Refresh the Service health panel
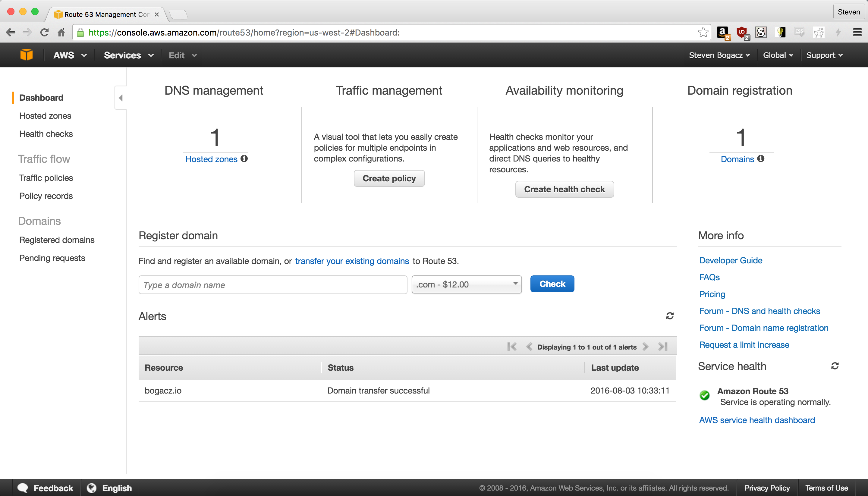 point(835,366)
